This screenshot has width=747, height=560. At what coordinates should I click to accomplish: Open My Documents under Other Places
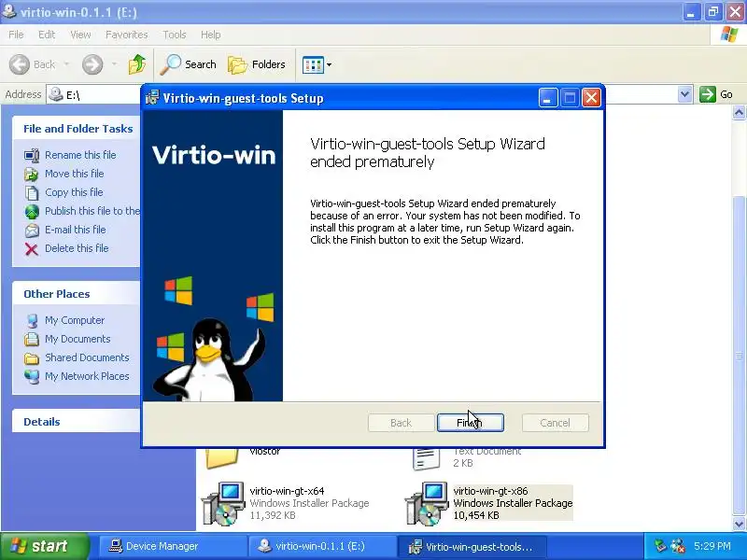[78, 339]
